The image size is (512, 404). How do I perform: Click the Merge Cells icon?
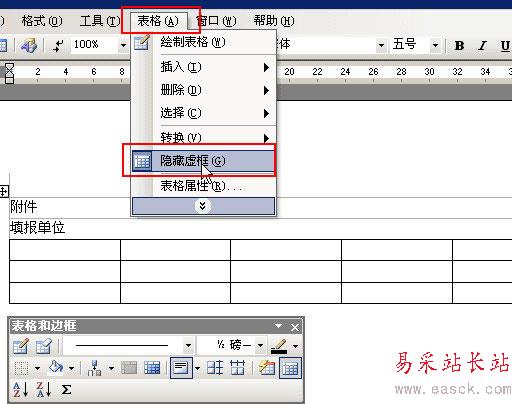tap(129, 368)
